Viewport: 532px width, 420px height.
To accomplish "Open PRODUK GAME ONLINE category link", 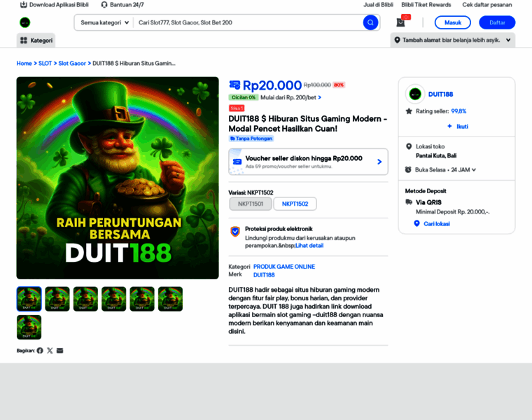I will coord(284,267).
